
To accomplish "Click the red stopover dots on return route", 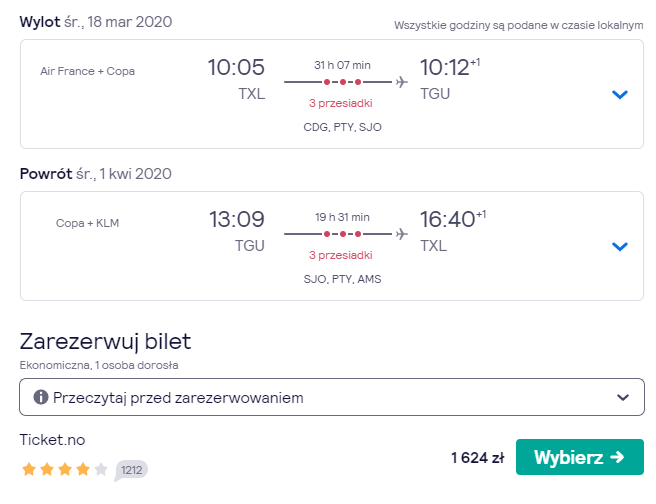I will click(x=342, y=234).
